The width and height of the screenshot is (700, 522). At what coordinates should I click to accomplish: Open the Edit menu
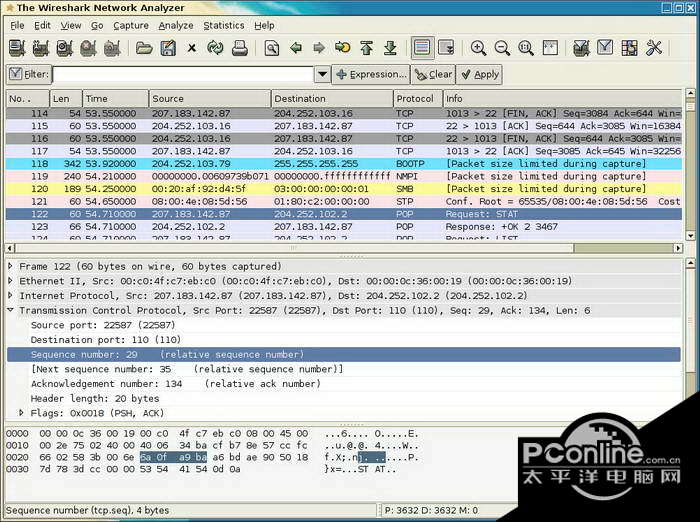[x=42, y=25]
